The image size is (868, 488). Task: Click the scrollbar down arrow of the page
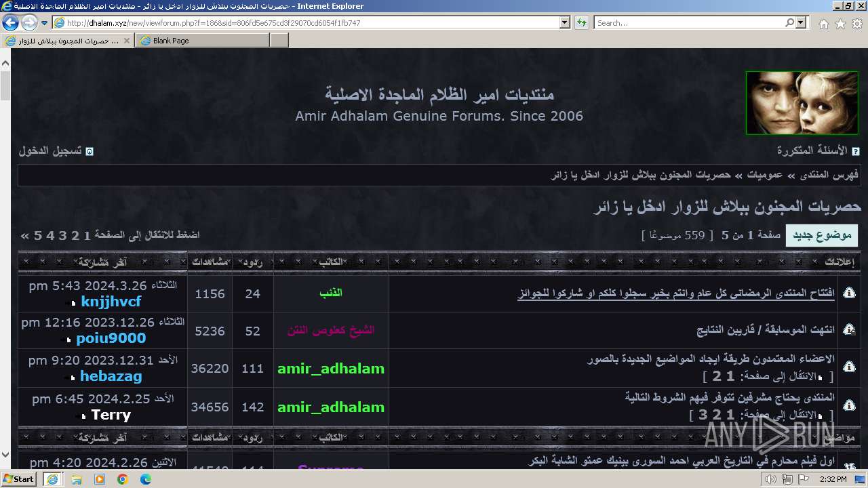(5, 455)
